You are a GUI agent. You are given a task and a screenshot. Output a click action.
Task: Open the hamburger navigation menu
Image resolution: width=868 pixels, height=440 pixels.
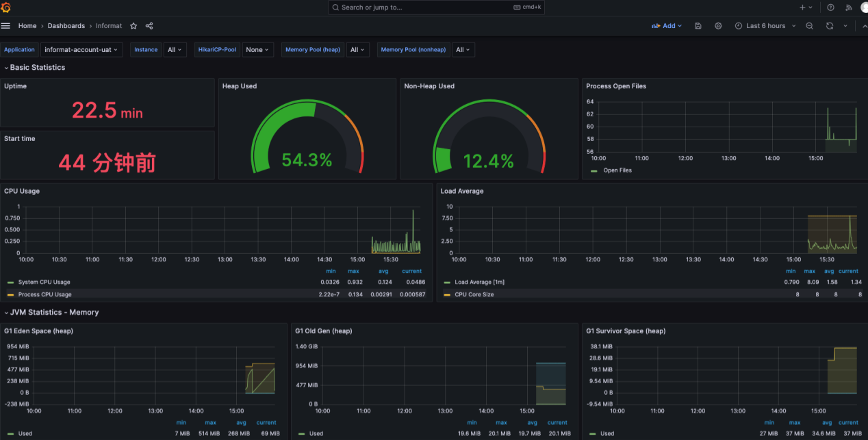(x=6, y=26)
